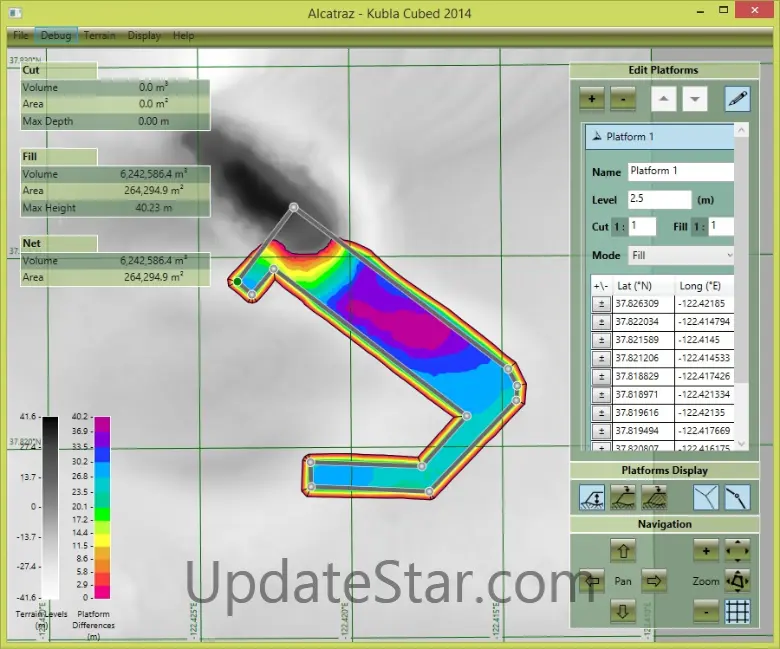Remove the platform with the minus button
Screen dimensions: 780x649
click(x=622, y=98)
